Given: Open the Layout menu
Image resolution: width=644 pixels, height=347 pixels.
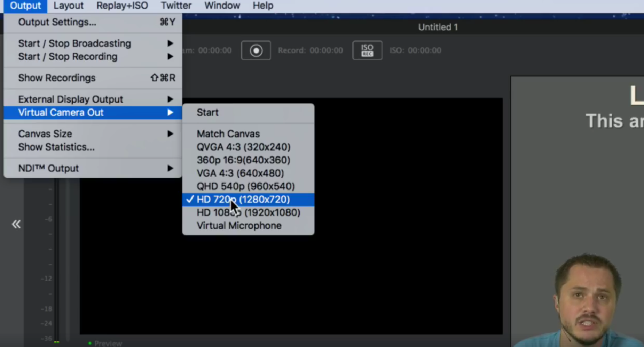Looking at the screenshot, I should click(x=68, y=5).
